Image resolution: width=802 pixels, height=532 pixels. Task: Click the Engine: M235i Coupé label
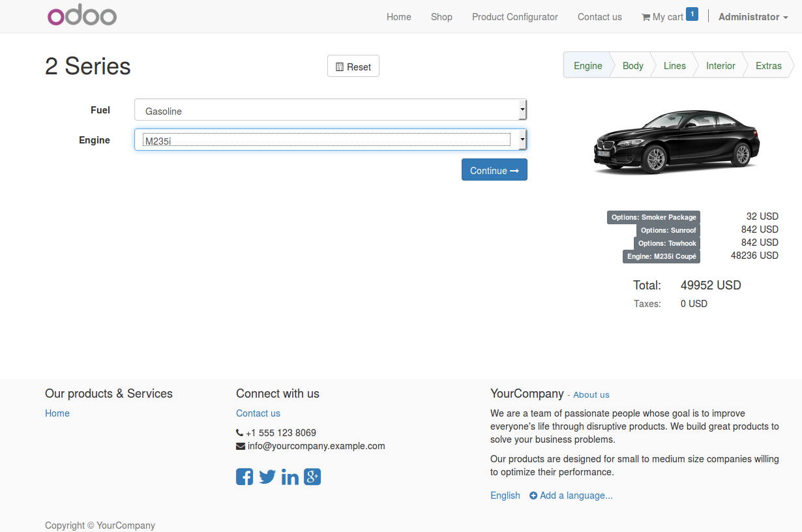[x=661, y=256]
